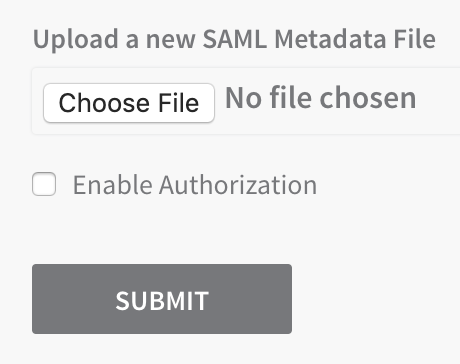
Task: Hit the gray SUBMIT button
Action: click(x=162, y=299)
